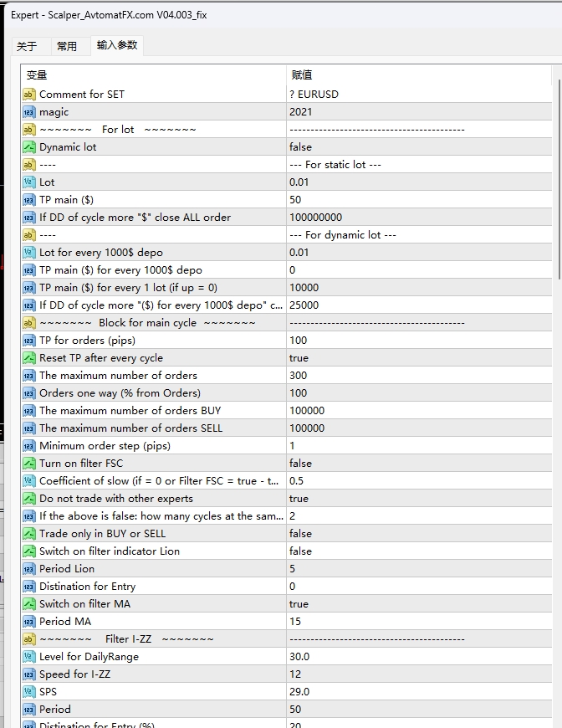Click the integer icon beside TP main ($)
Viewport: 562px width, 728px height.
pos(28,200)
